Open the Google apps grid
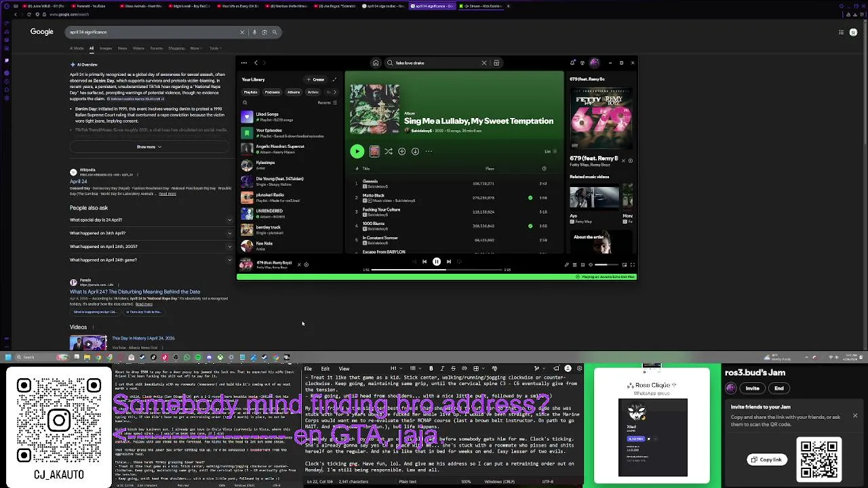The image size is (868, 488). tap(842, 32)
